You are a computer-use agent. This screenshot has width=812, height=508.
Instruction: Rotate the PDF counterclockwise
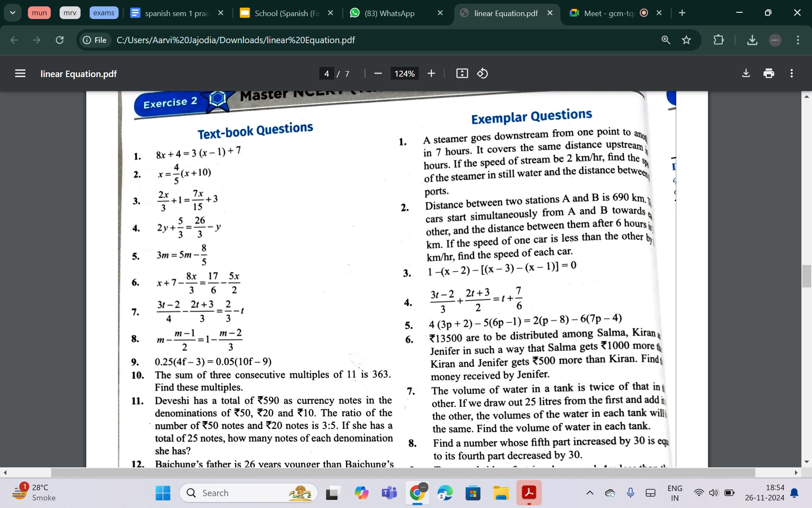(x=483, y=74)
